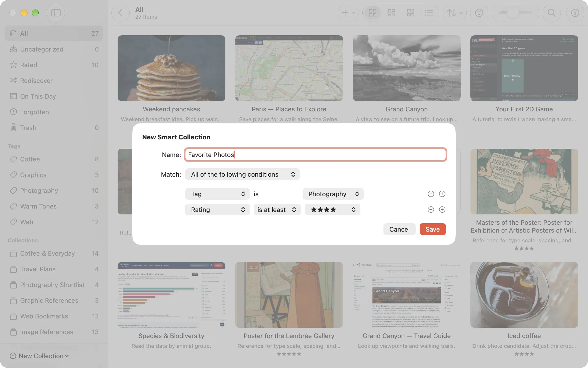Open the four-star rating value dropdown
Image resolution: width=588 pixels, height=368 pixels.
[x=332, y=210]
